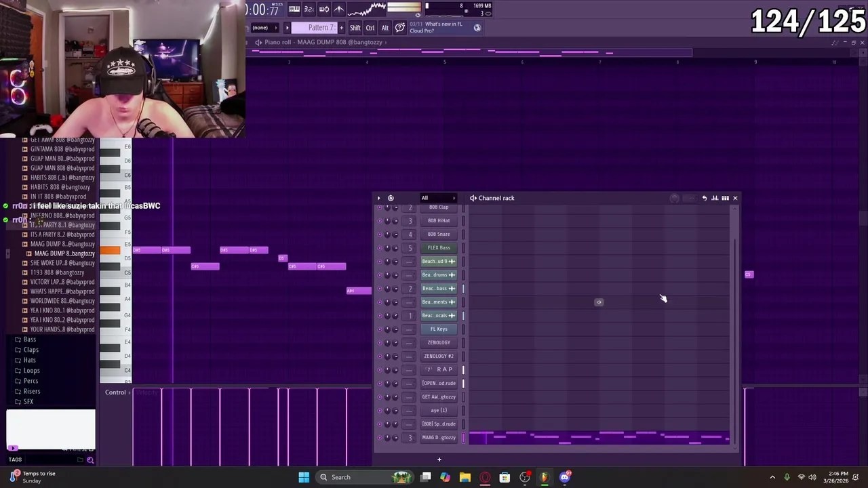Click the loop recording icon in toolbar
The width and height of the screenshot is (868, 488).
(x=323, y=9)
